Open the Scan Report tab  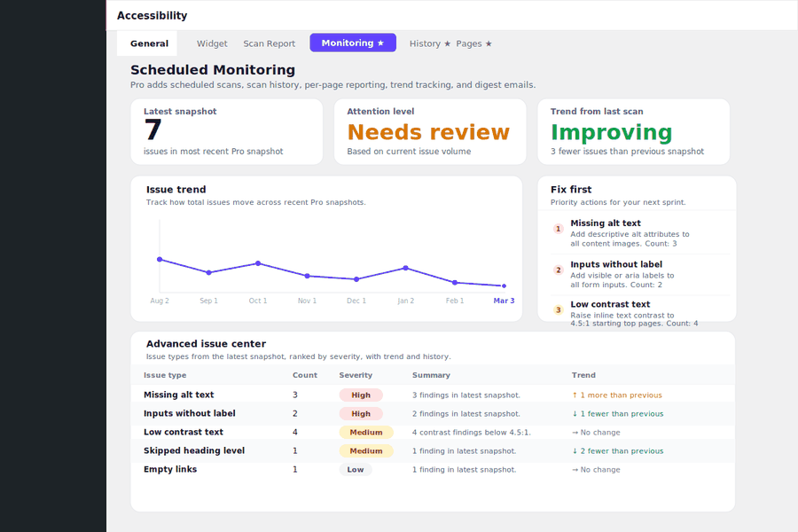pyautogui.click(x=270, y=43)
